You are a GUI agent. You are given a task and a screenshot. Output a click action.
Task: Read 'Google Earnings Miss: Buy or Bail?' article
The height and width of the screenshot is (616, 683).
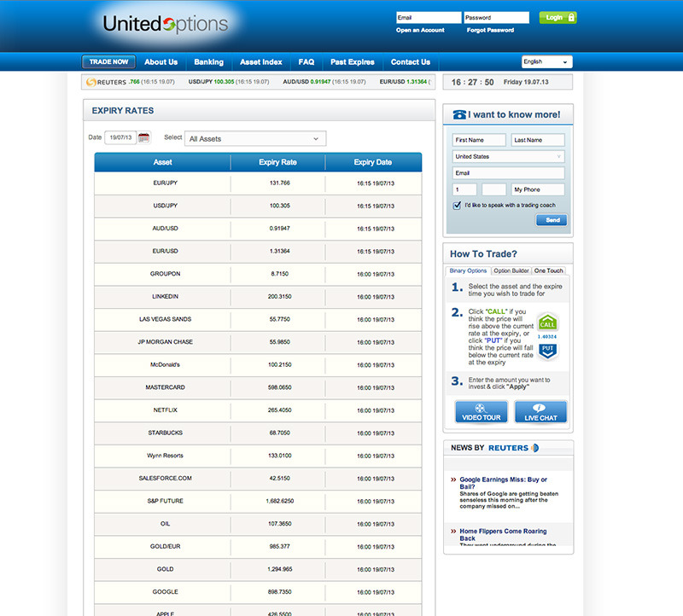503,483
